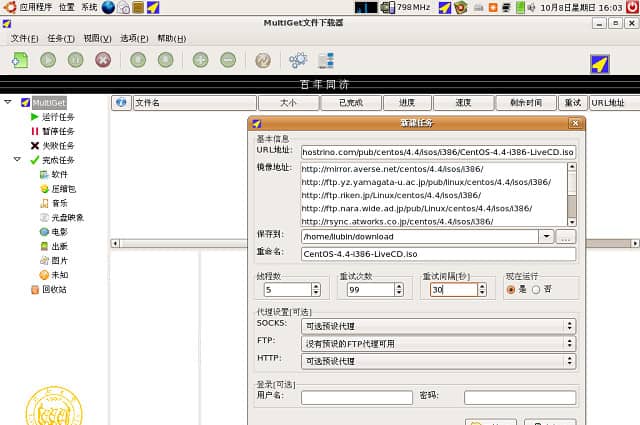640x425 pixels.
Task: Open the Options menu
Action: 134,38
